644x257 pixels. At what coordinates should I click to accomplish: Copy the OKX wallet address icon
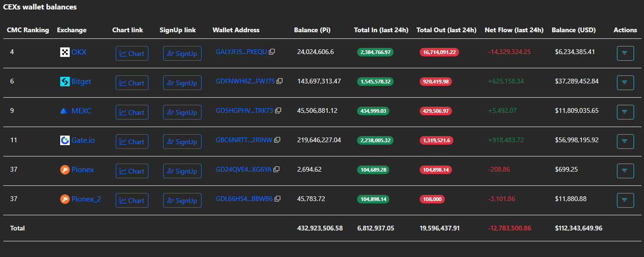click(272, 52)
